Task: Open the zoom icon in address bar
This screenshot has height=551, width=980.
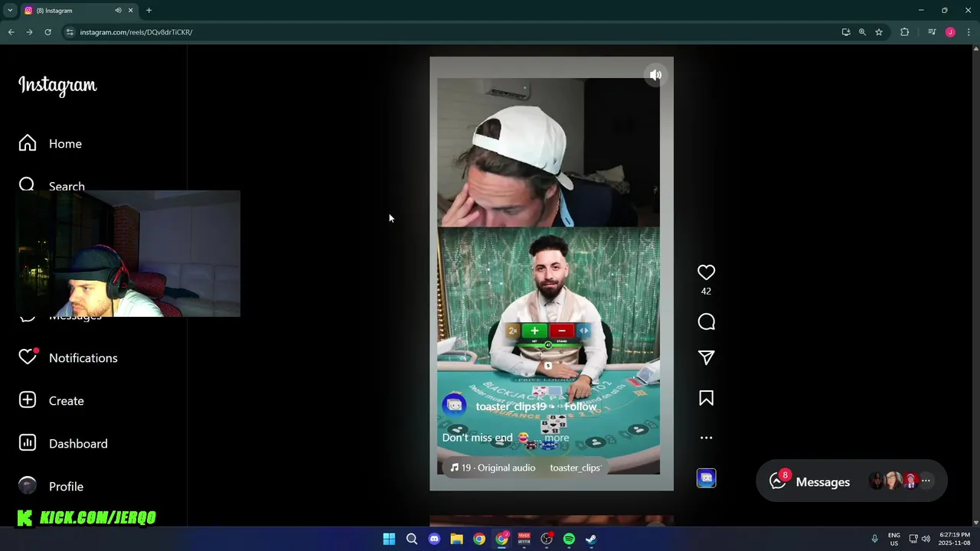Action: 862,32
